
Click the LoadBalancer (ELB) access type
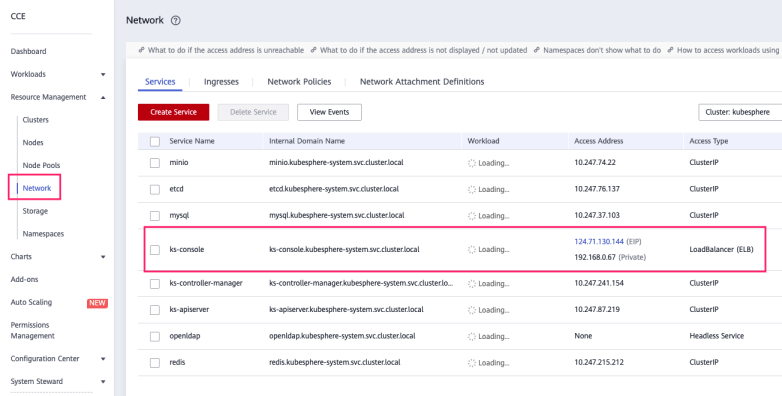pos(721,249)
